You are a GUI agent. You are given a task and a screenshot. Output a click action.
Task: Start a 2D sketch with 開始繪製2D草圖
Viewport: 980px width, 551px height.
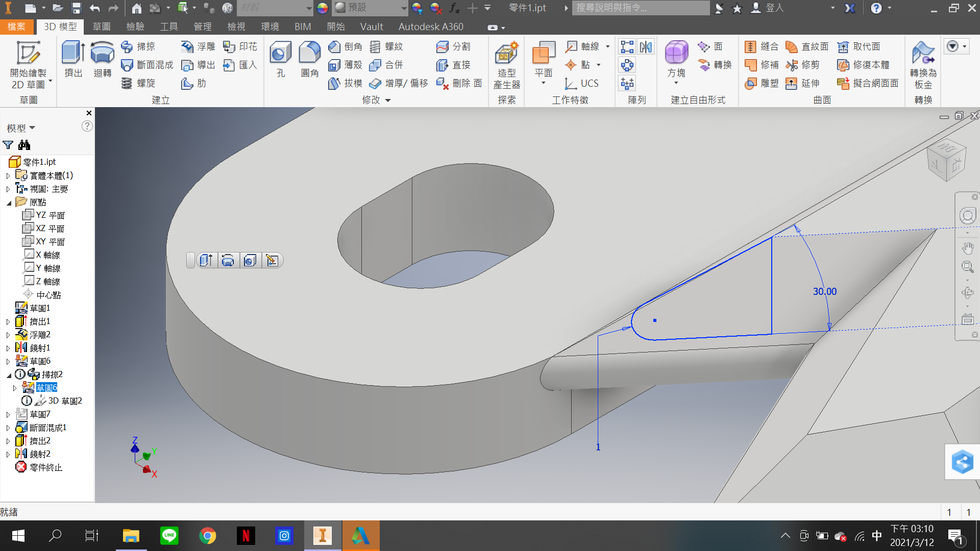click(29, 65)
